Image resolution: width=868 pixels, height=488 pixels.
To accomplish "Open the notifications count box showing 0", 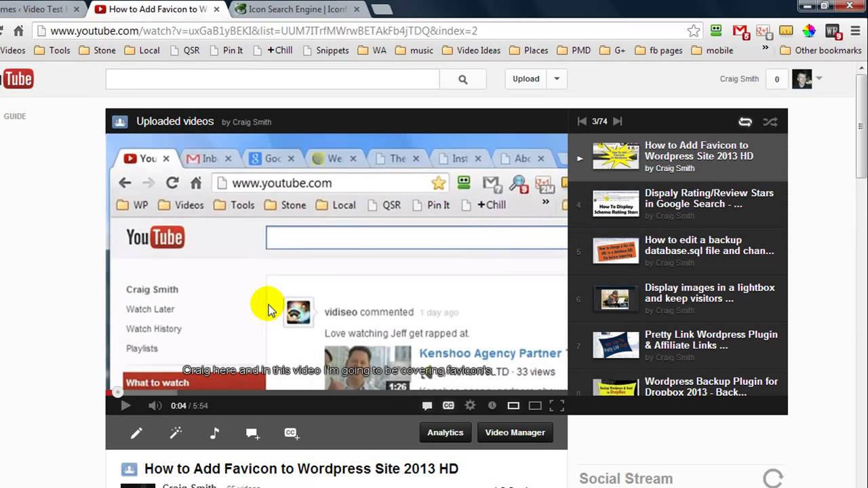I will (776, 79).
